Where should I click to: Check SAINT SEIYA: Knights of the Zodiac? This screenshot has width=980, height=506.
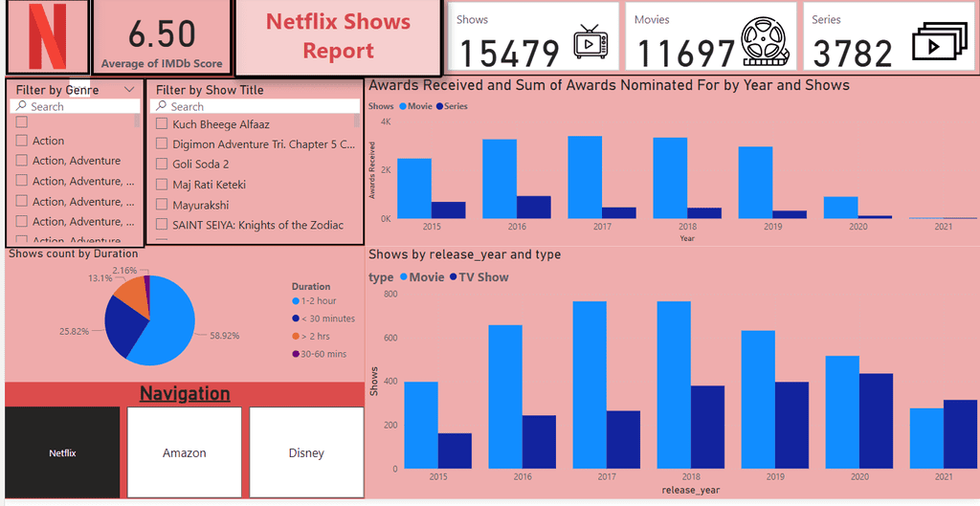(161, 224)
